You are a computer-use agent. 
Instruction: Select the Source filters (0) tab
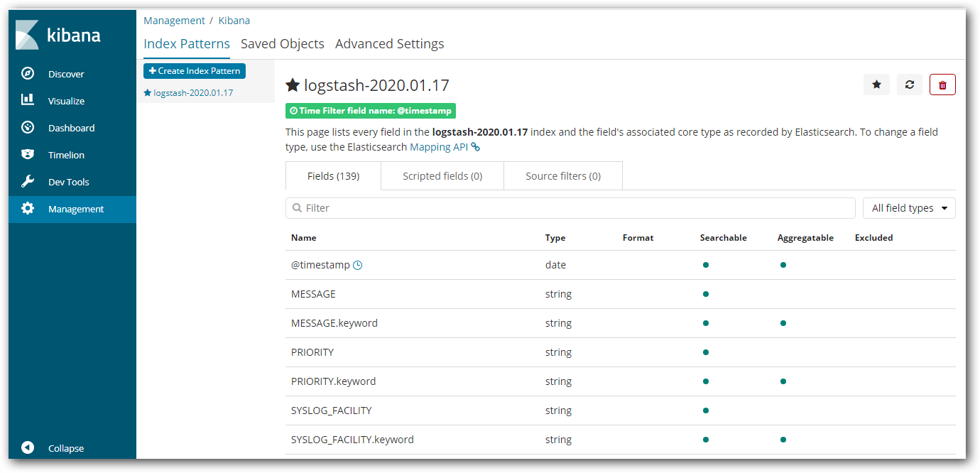(x=563, y=176)
